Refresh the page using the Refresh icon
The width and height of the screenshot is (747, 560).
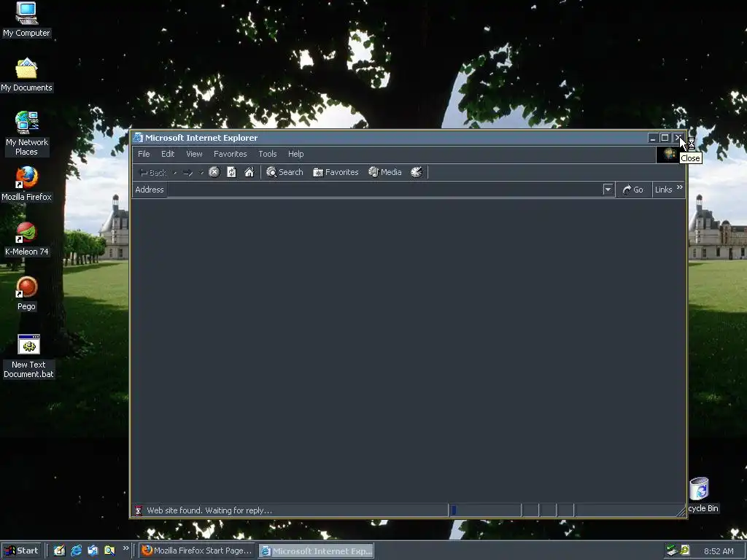231,172
